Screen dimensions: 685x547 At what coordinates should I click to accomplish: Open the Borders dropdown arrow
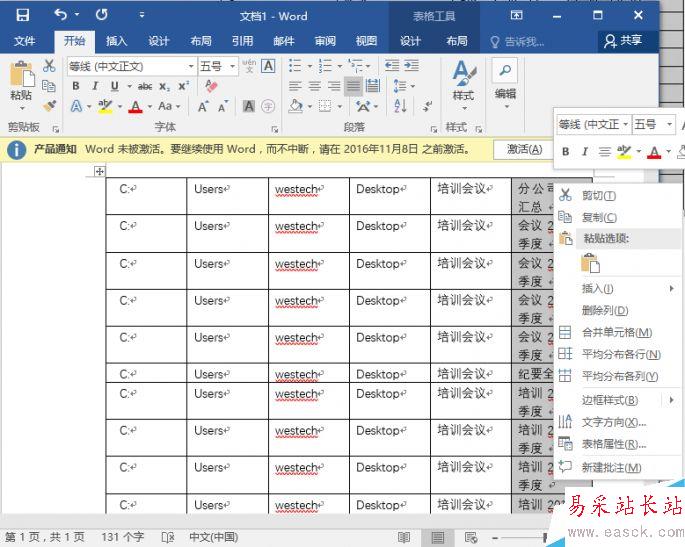340,107
